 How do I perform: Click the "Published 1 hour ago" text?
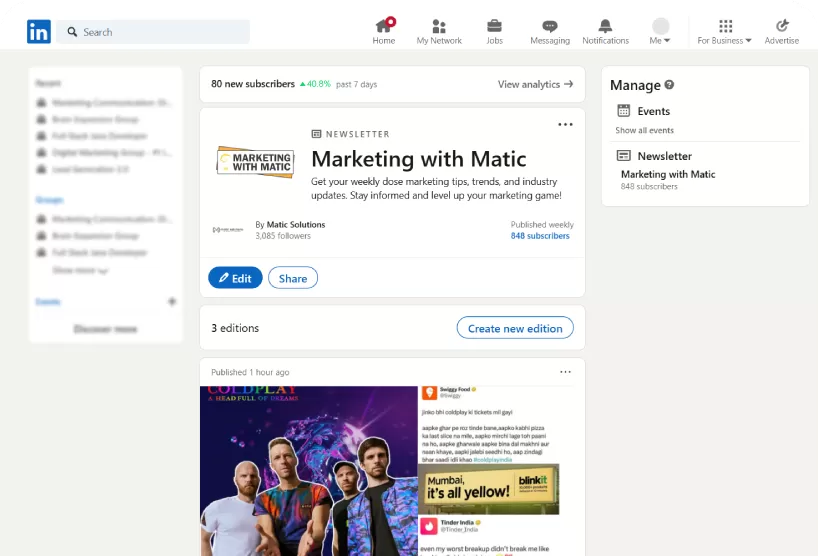tap(250, 372)
